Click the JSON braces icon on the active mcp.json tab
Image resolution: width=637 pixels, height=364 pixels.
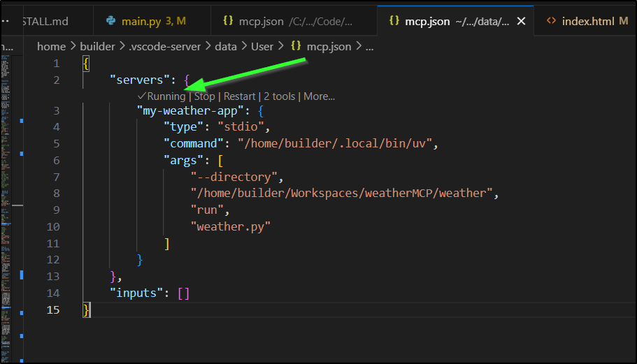pyautogui.click(x=393, y=21)
